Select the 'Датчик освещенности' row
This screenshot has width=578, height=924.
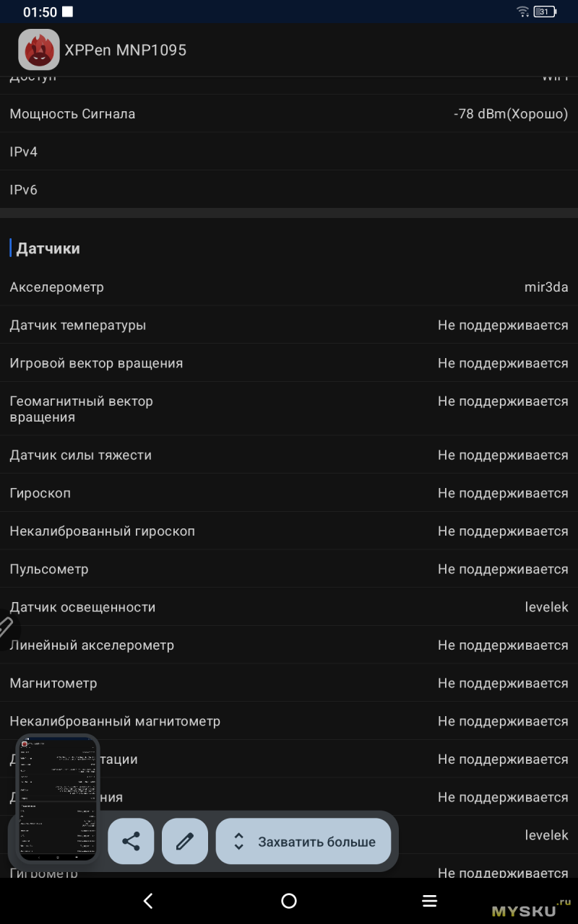pos(289,607)
